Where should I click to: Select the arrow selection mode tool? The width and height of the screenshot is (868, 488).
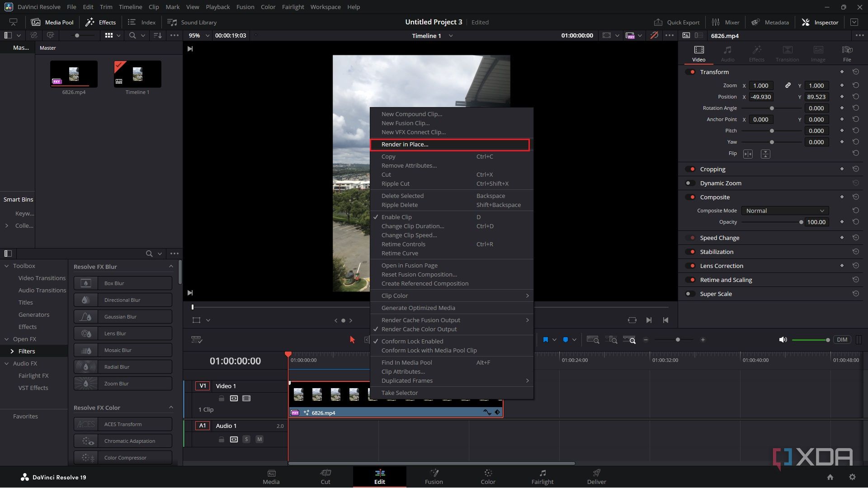point(352,340)
